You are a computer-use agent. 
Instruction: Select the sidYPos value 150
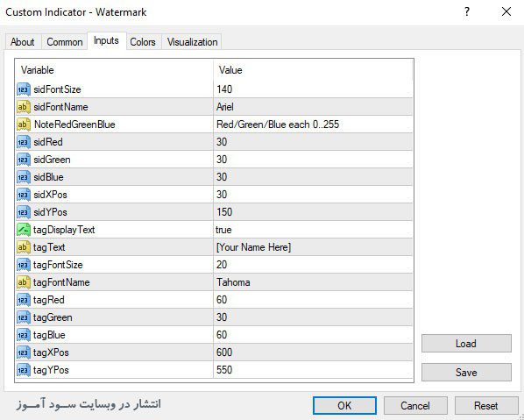(224, 212)
